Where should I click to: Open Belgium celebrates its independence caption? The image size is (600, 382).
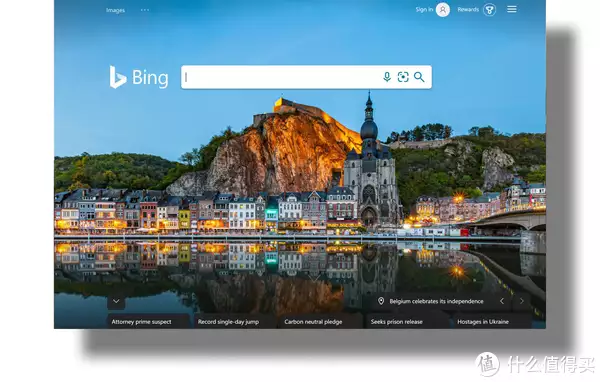click(436, 301)
